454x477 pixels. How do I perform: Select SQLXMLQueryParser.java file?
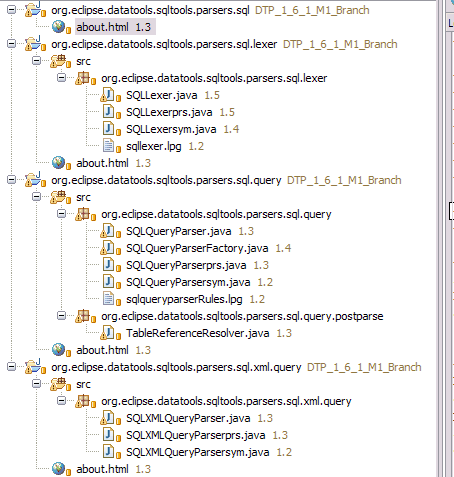(188, 418)
